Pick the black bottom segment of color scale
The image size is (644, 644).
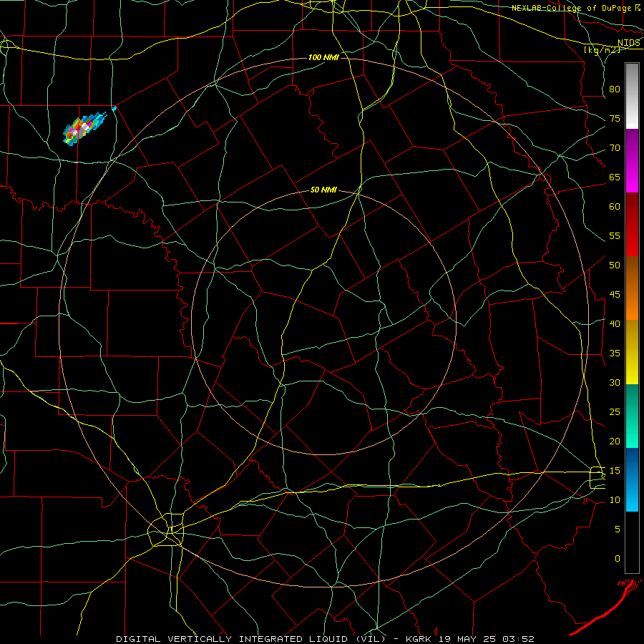click(632, 542)
